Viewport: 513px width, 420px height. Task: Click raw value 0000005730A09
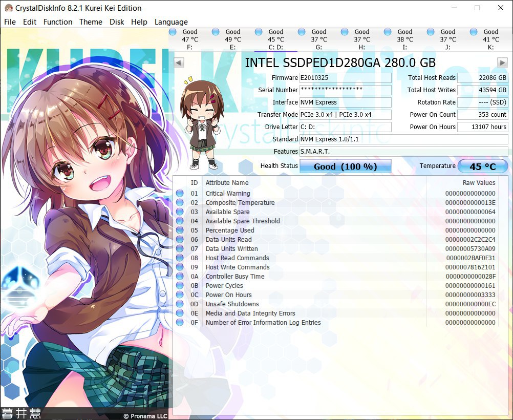click(x=470, y=249)
